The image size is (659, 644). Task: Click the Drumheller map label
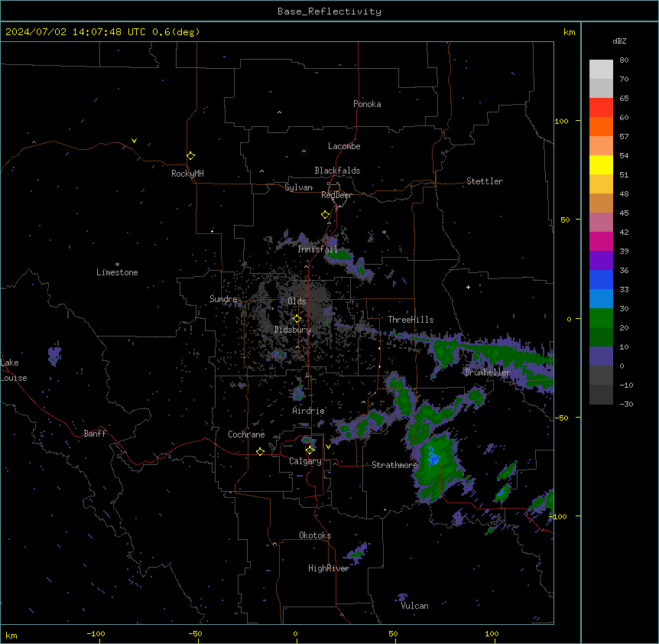click(x=488, y=372)
